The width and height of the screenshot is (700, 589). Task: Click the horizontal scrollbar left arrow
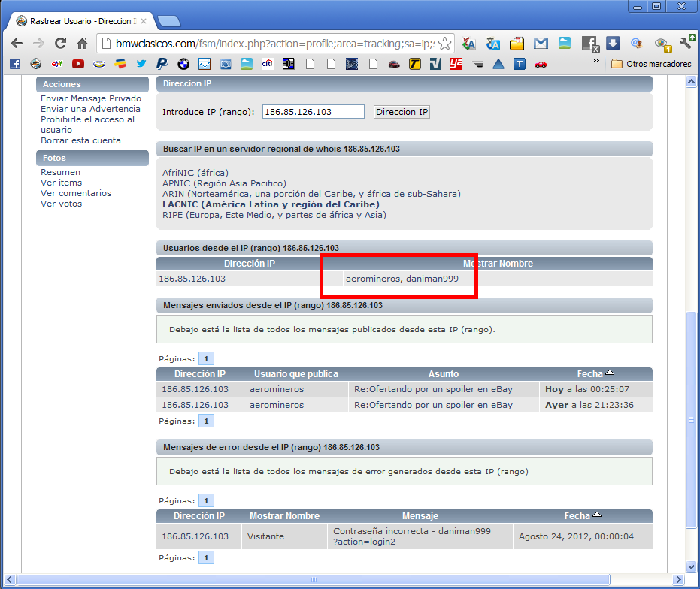[x=10, y=580]
